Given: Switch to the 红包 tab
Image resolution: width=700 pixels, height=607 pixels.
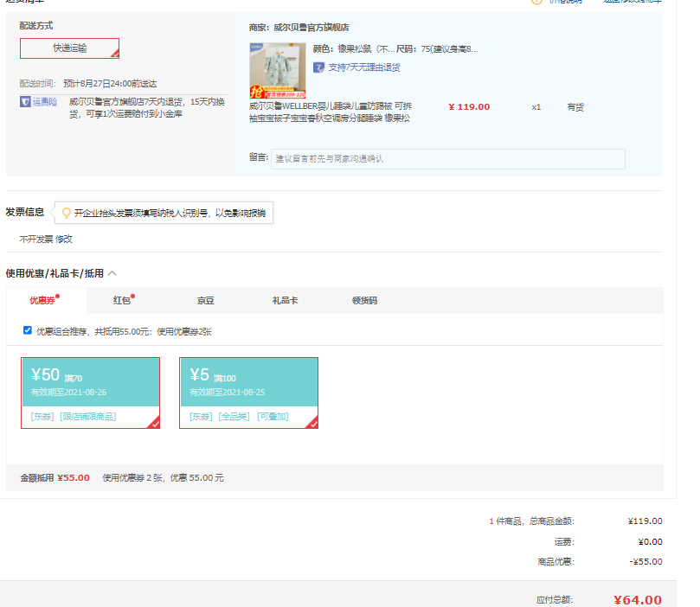Looking at the screenshot, I should coord(121,301).
